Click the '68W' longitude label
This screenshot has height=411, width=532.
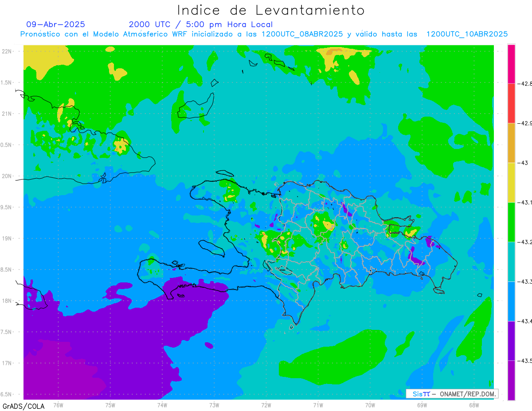474,405
